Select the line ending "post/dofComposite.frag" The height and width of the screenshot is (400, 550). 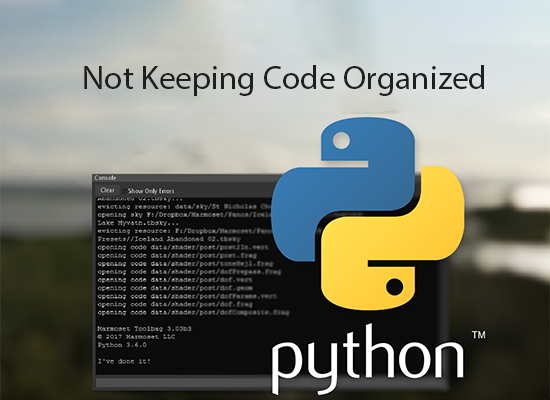[x=194, y=312]
